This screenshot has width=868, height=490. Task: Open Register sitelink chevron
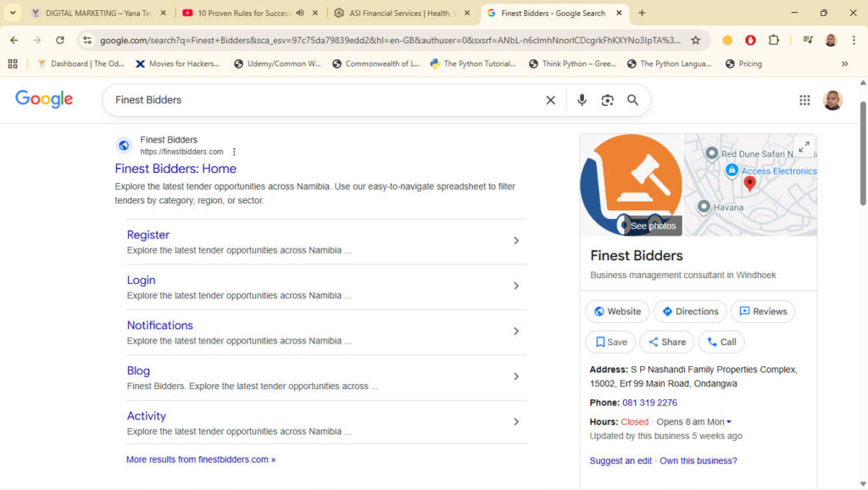click(x=516, y=240)
